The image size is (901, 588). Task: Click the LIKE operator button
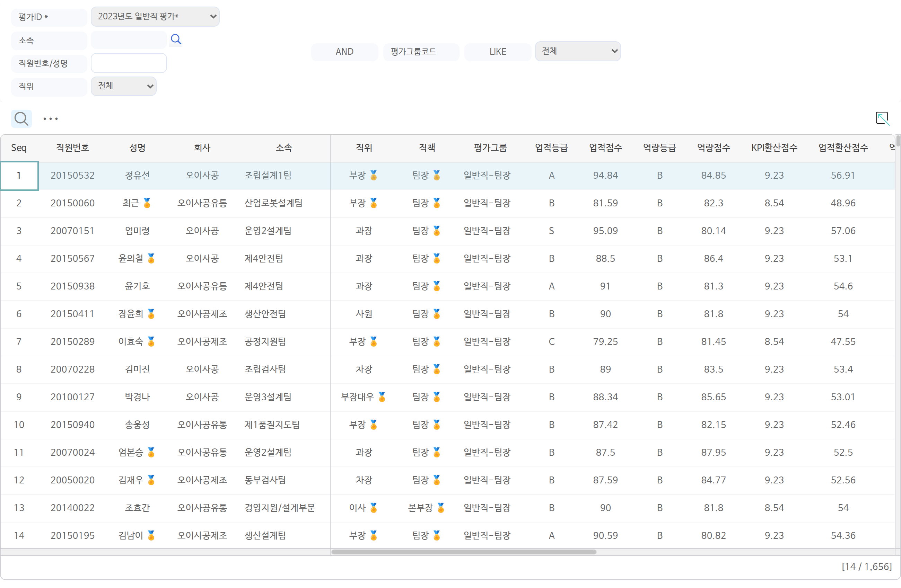tap(497, 52)
